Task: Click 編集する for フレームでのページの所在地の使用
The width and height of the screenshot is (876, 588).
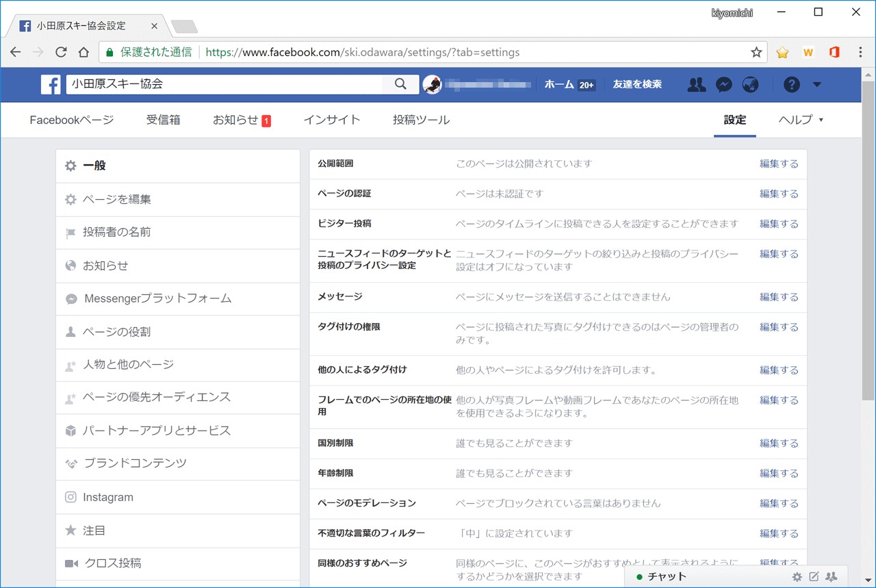Action: tap(779, 400)
